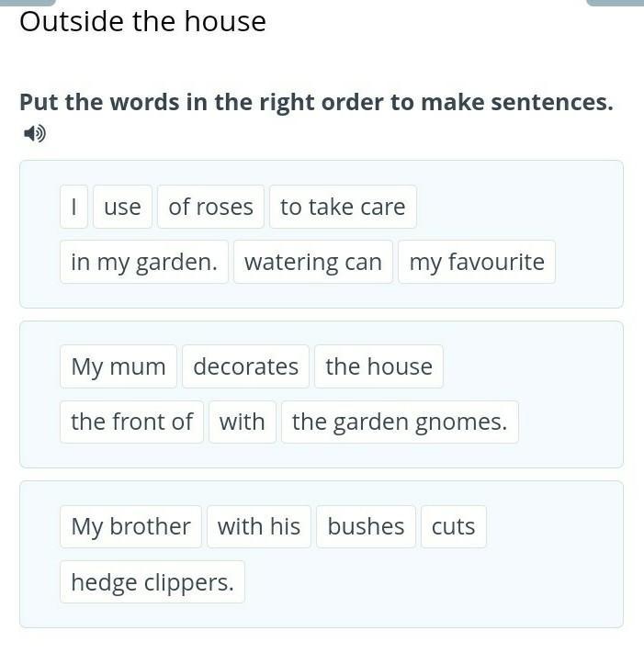Screen dimensions: 644x653
Task: Click the "use" word tile
Action: tap(122, 207)
